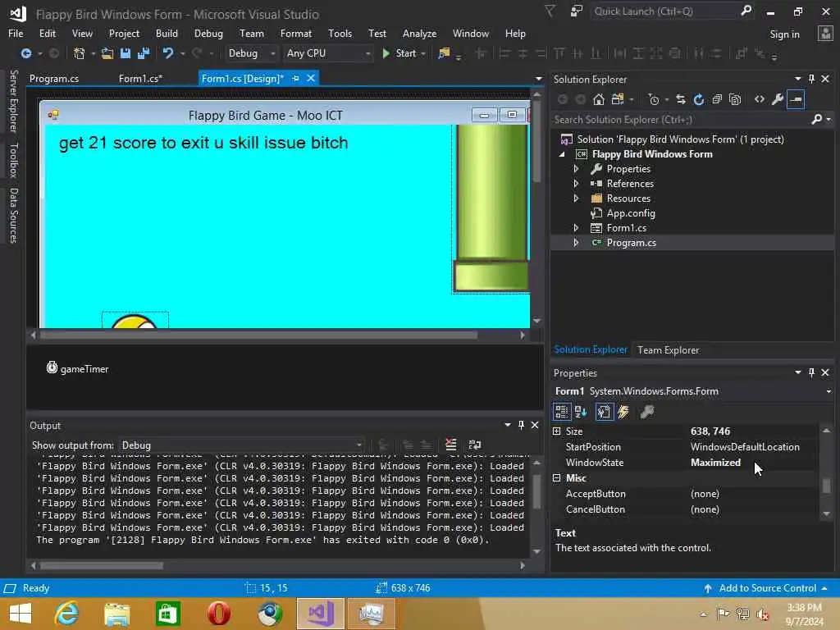The height and width of the screenshot is (630, 840).
Task: Expand the Program.cs node arrow
Action: pos(576,243)
